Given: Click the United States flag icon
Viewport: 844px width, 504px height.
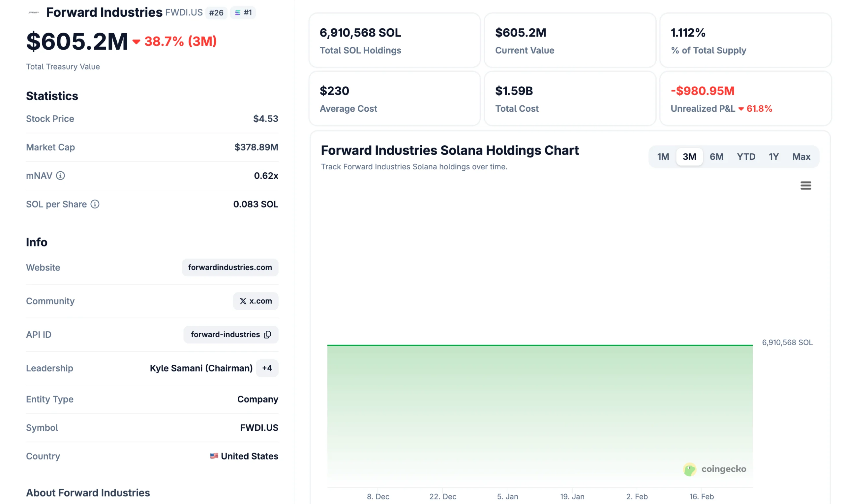Looking at the screenshot, I should click(x=214, y=456).
